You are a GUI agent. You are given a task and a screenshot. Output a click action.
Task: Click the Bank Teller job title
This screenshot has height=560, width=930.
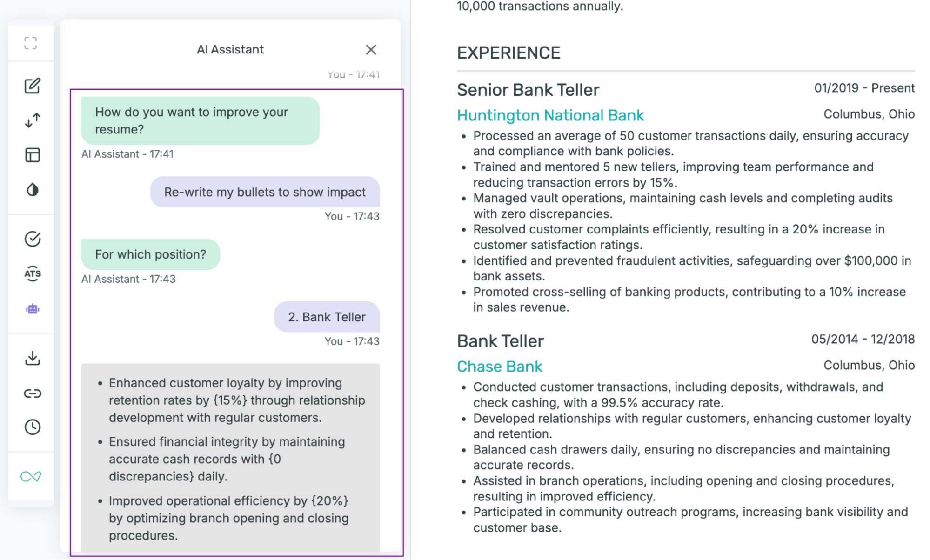[500, 341]
